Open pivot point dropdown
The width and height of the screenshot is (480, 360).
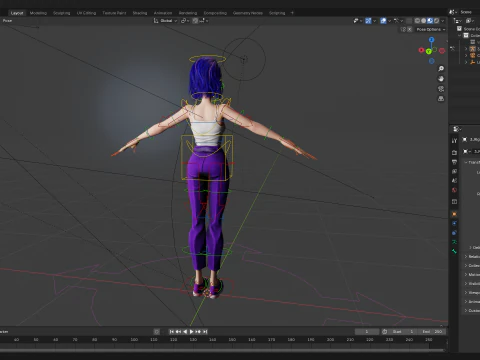point(185,21)
